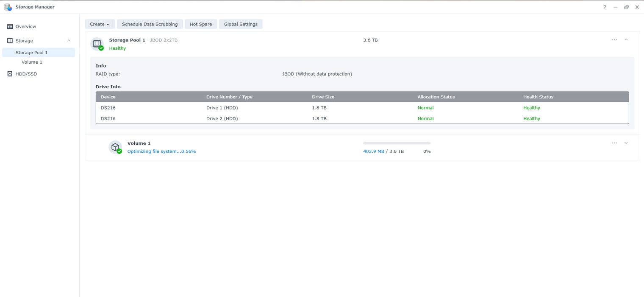
Task: Open Volume 1 more options menu
Action: click(x=614, y=143)
